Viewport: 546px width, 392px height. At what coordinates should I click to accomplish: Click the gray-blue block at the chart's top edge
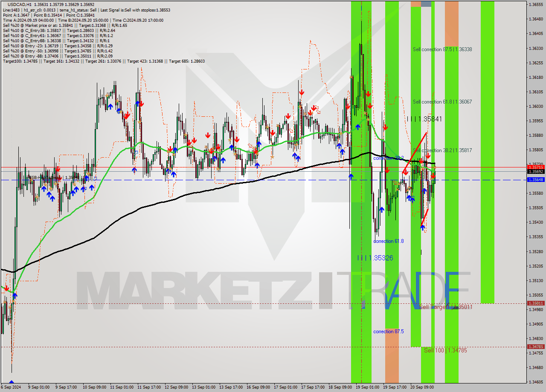coord(426,4)
